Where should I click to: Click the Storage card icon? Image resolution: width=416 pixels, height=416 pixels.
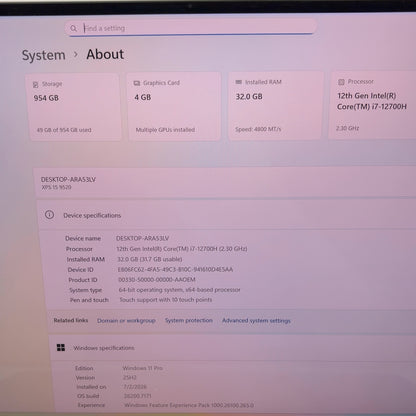[x=36, y=85]
